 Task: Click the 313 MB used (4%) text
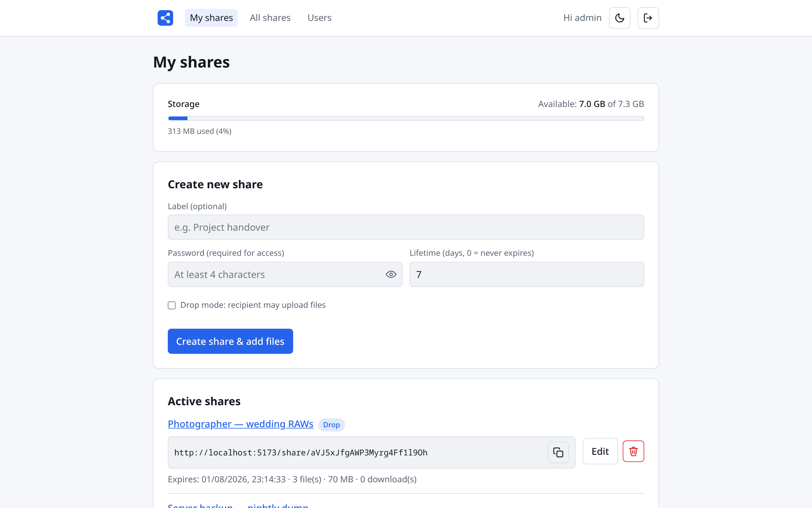(x=200, y=131)
